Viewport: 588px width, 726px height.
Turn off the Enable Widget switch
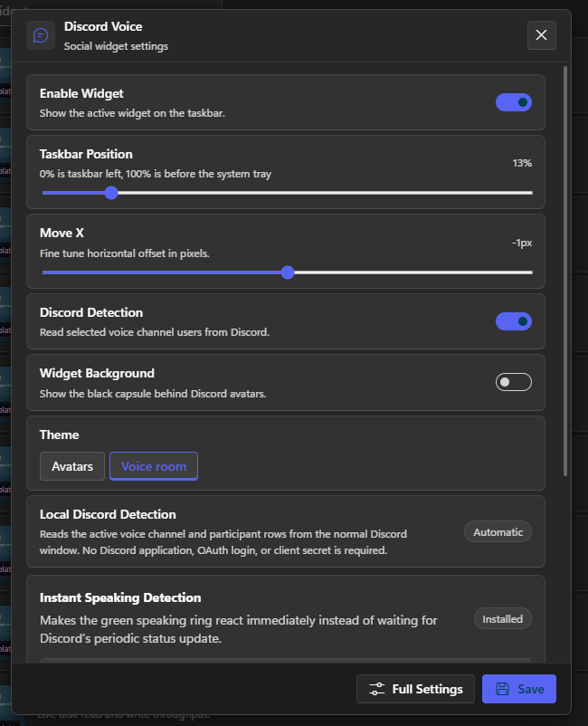point(514,102)
